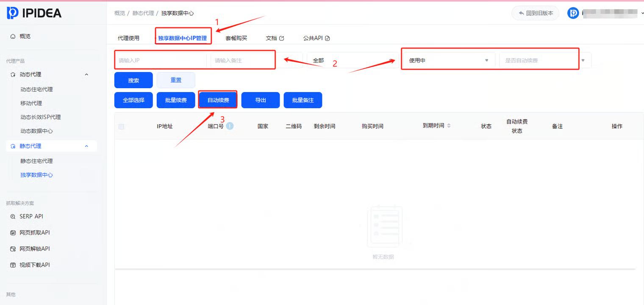This screenshot has height=305, width=644.
Task: Tick the select-all checkbox in table header
Action: pyautogui.click(x=122, y=126)
